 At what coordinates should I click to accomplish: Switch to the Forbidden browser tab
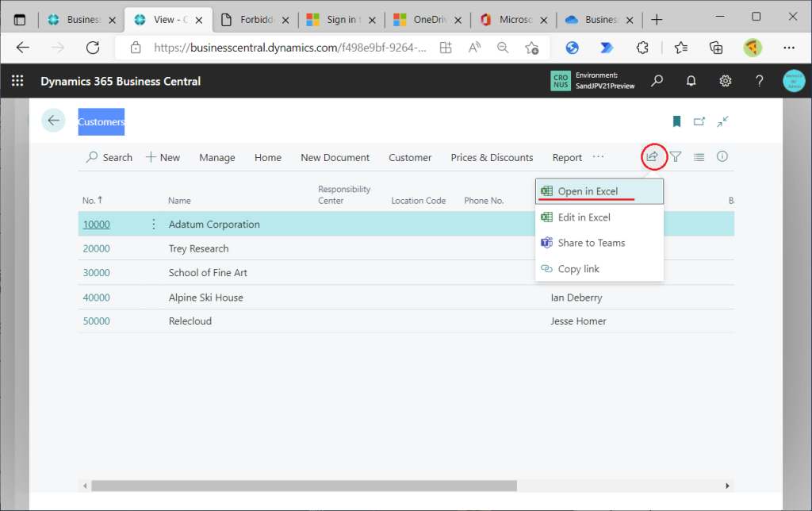point(255,20)
